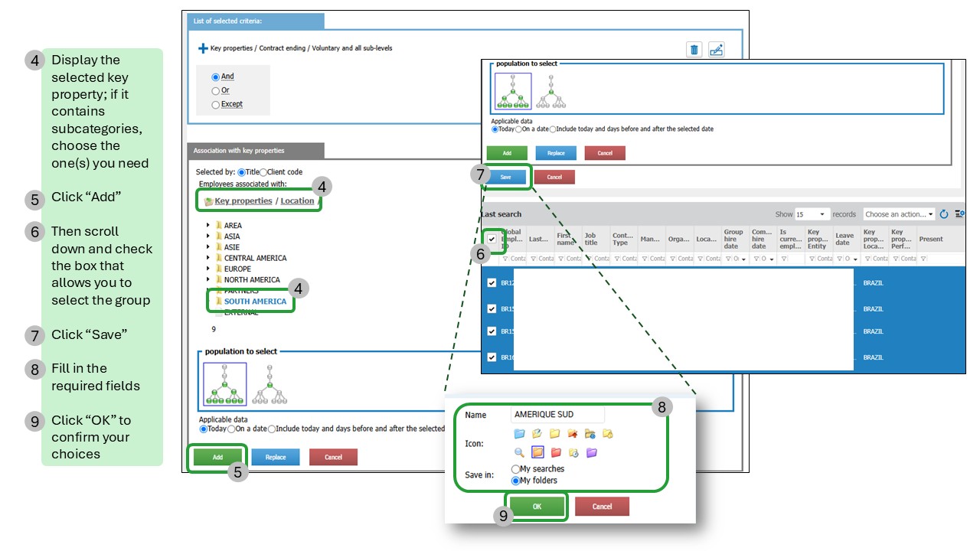Click the Key properties breadcrumb link
Screen dimensions: 980x551
coord(243,201)
